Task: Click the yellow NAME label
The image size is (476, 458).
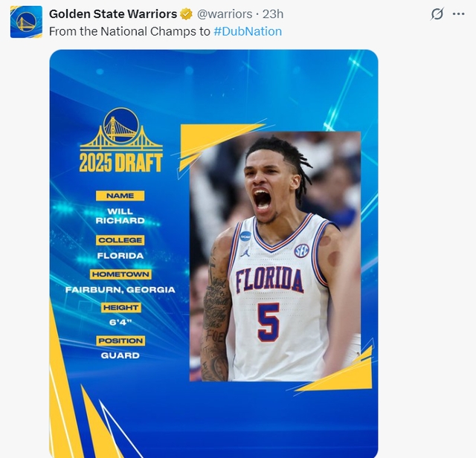Action: coord(120,196)
